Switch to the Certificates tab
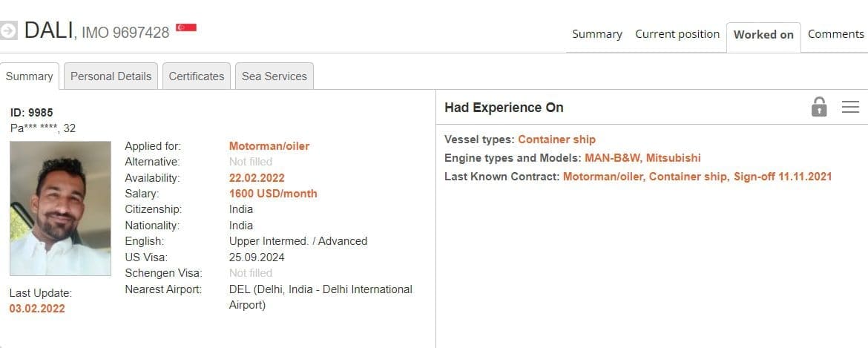The width and height of the screenshot is (868, 348). tap(197, 76)
